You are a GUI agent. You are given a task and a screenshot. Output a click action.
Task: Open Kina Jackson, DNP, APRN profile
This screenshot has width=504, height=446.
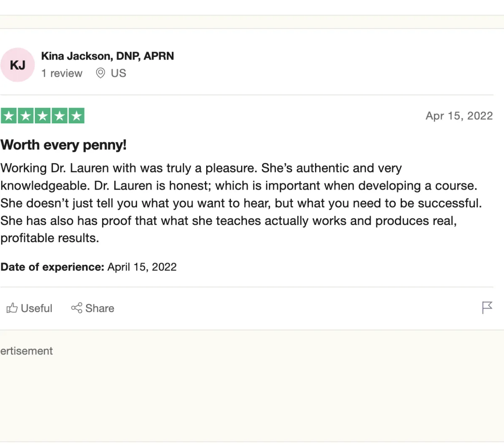[108, 56]
